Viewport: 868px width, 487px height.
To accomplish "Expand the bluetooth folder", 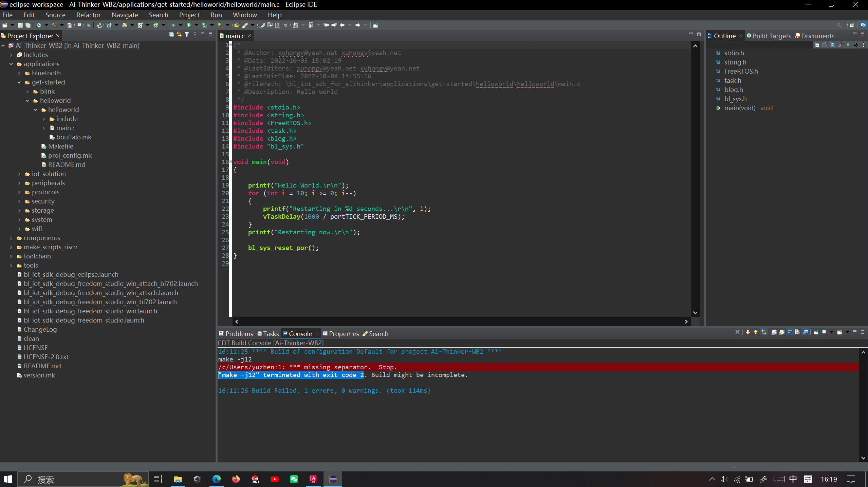I will click(19, 73).
